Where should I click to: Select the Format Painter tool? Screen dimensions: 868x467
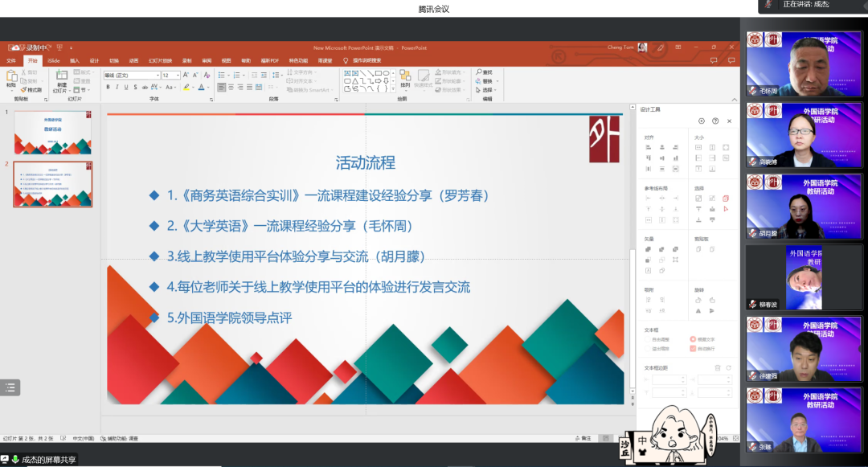(x=31, y=90)
